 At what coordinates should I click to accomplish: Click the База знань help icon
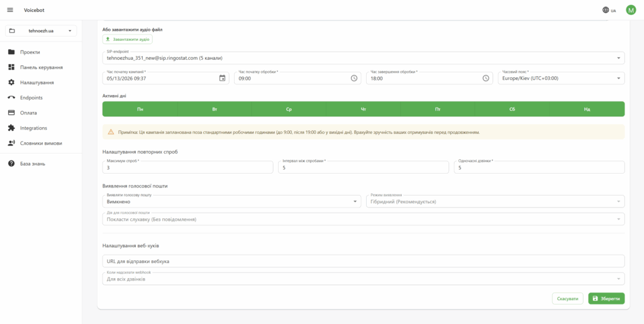(11, 164)
